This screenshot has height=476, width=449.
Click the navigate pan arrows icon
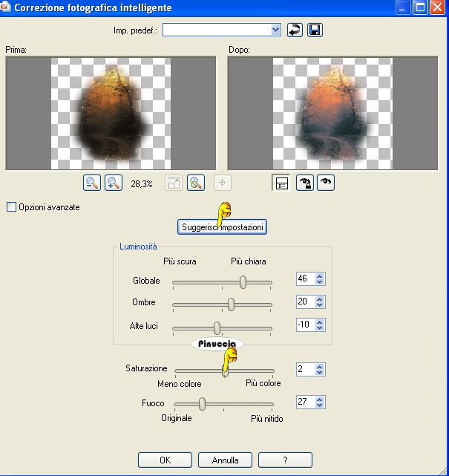point(223,183)
